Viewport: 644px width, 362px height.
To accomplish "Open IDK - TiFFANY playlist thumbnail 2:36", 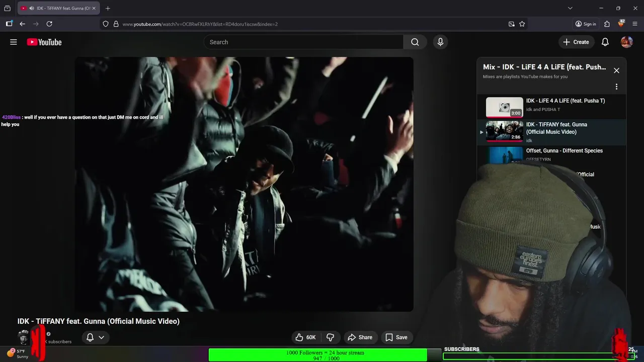I will (x=505, y=131).
